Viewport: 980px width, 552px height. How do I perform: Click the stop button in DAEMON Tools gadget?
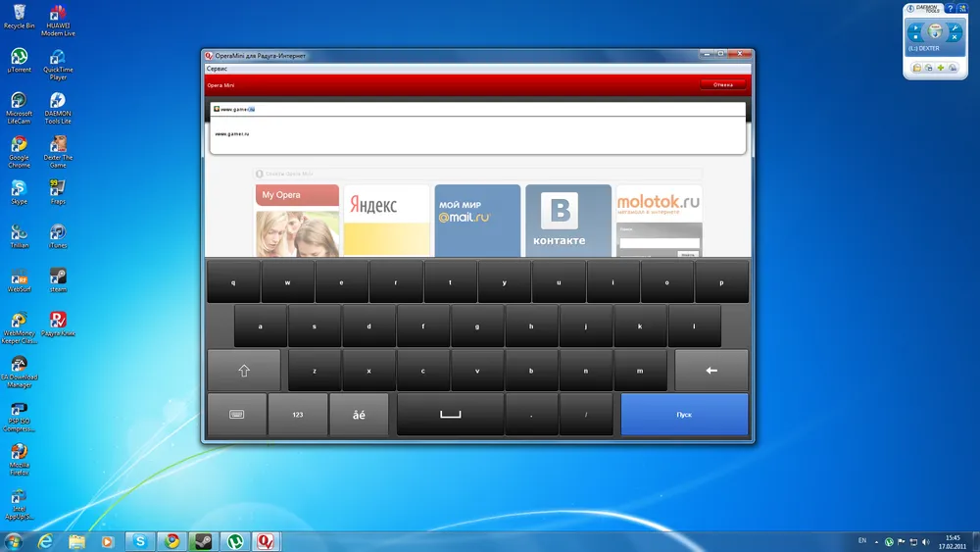(915, 37)
